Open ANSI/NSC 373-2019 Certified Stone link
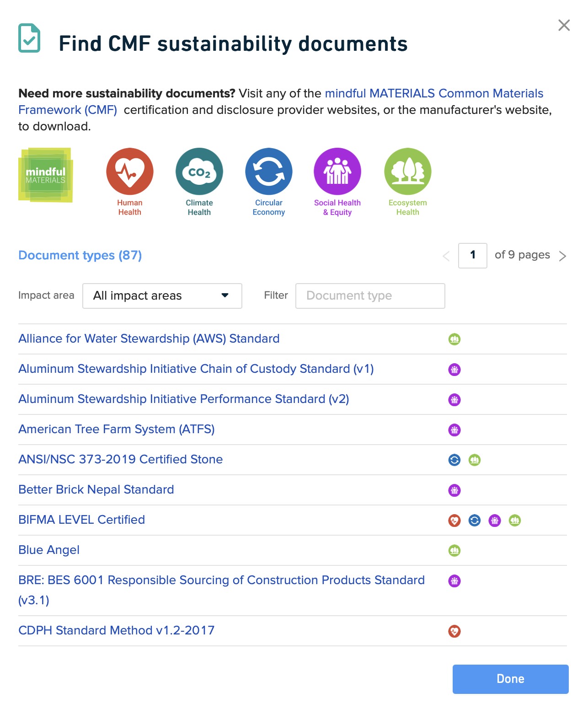The width and height of the screenshot is (588, 709). 121,459
